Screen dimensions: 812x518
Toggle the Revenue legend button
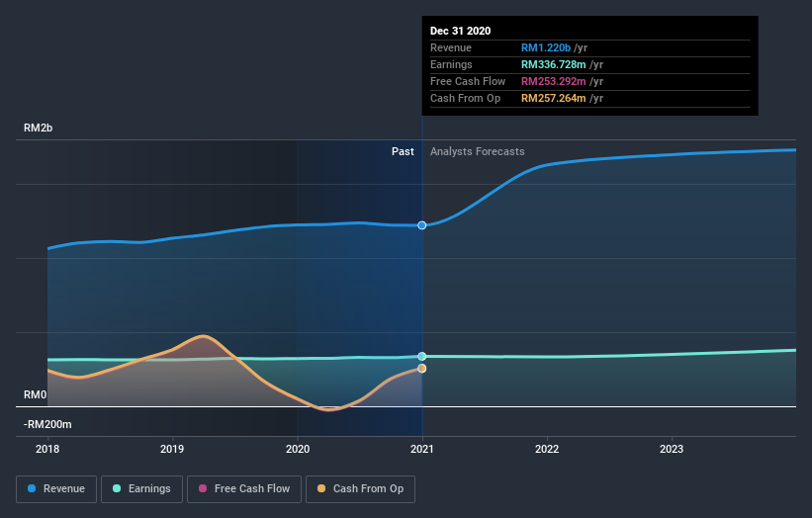pyautogui.click(x=56, y=489)
